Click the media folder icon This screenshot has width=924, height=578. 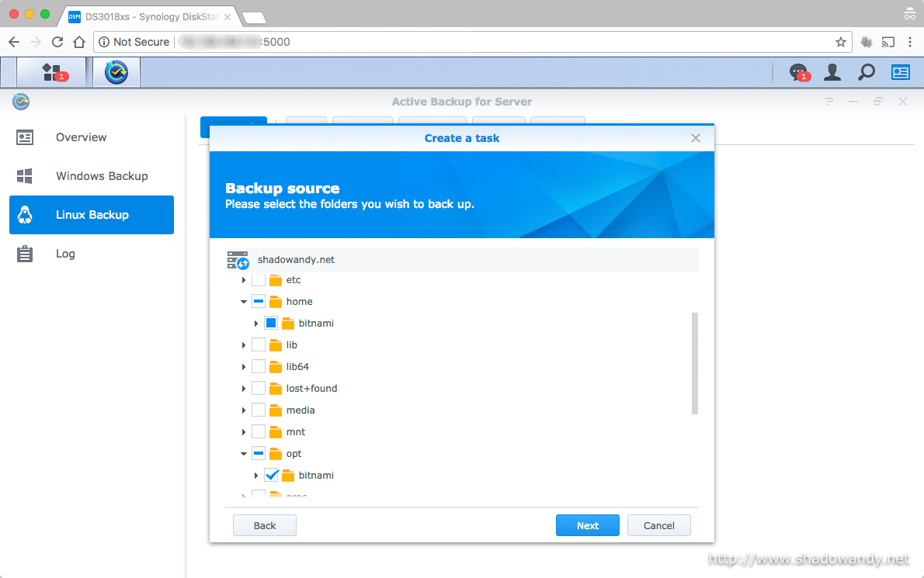pyautogui.click(x=275, y=411)
